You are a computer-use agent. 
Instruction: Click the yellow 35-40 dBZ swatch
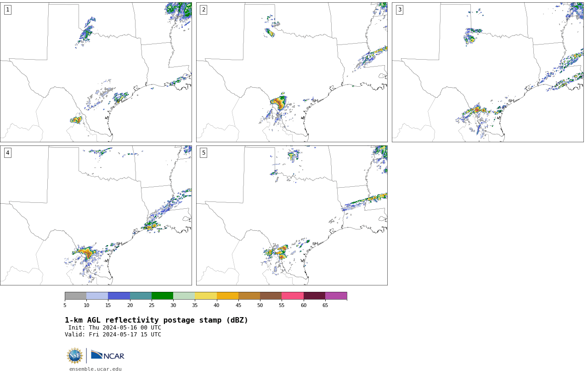coord(206,296)
